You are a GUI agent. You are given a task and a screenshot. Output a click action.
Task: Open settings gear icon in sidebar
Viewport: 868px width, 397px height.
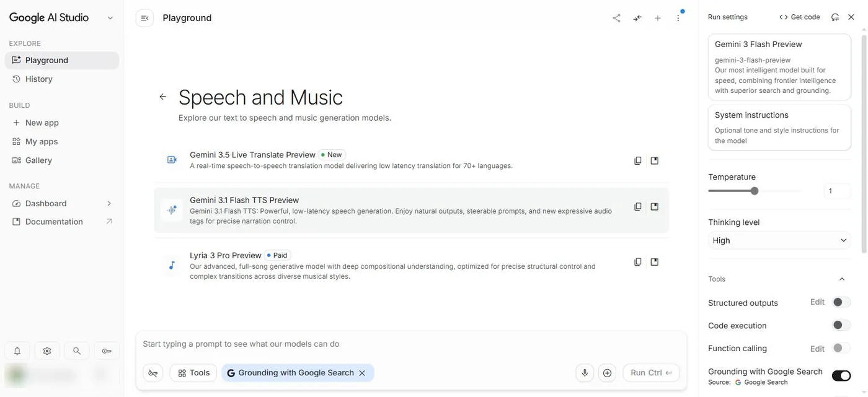(x=47, y=351)
